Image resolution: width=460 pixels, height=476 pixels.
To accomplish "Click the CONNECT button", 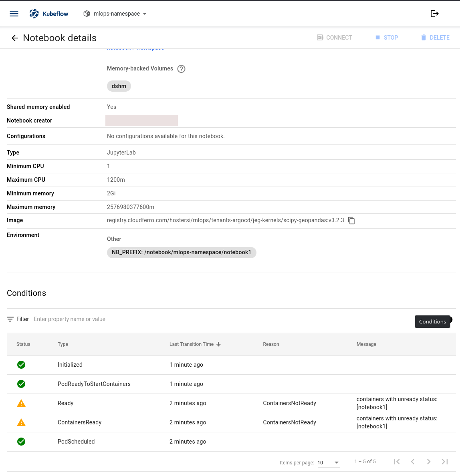I will pos(334,38).
